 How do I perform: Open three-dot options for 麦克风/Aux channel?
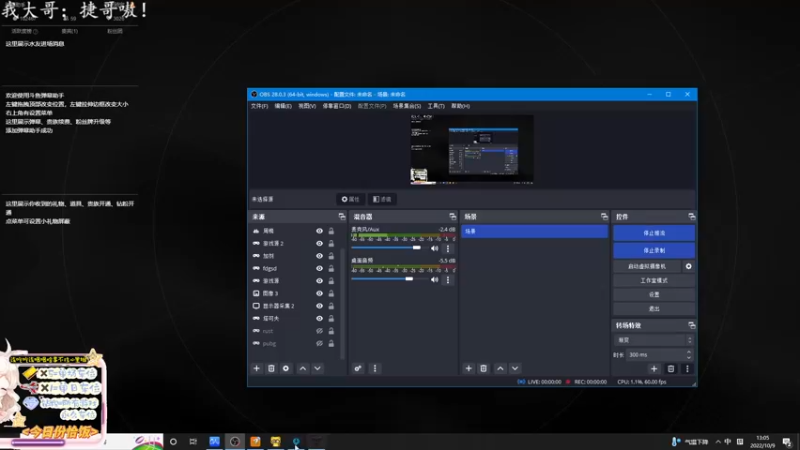pos(448,248)
